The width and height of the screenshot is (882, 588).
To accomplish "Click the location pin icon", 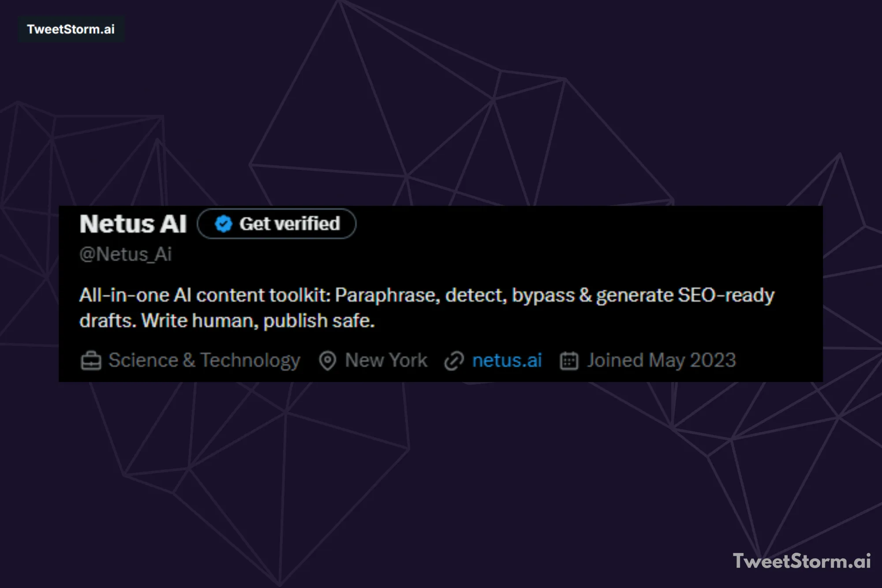I will click(328, 360).
